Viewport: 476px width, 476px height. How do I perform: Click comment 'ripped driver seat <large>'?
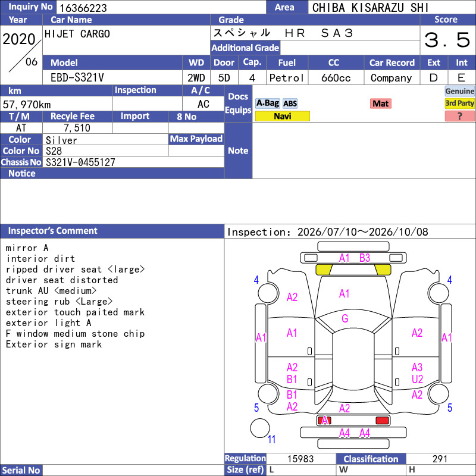(75, 270)
